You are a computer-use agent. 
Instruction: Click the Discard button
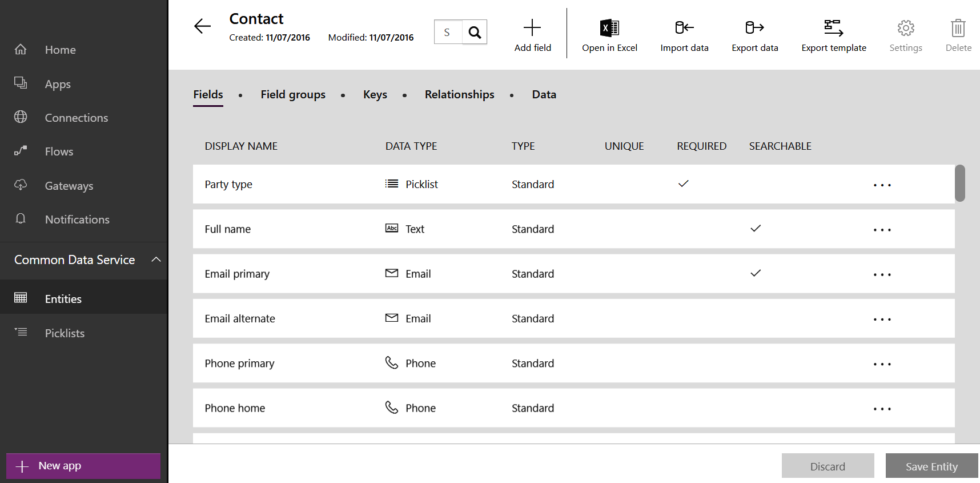(828, 466)
